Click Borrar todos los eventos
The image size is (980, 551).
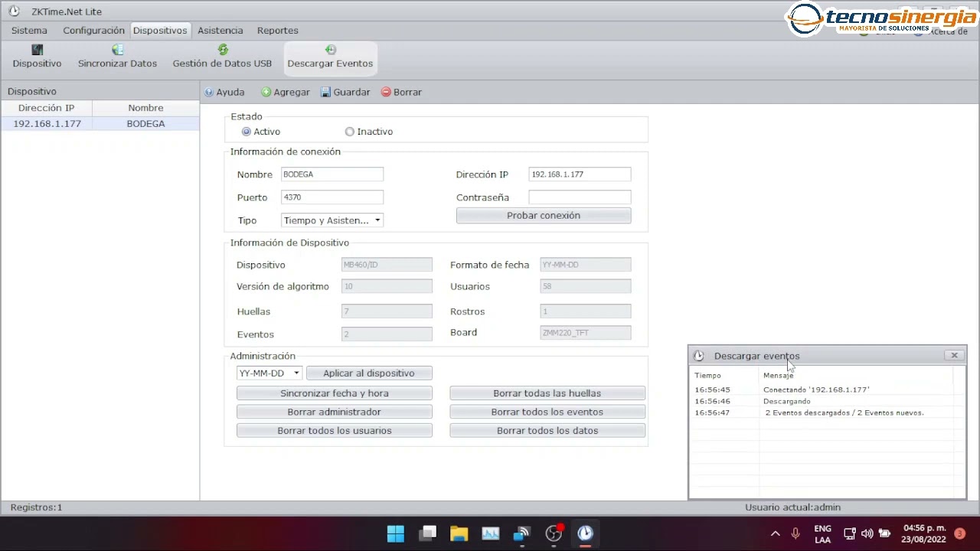pos(547,412)
